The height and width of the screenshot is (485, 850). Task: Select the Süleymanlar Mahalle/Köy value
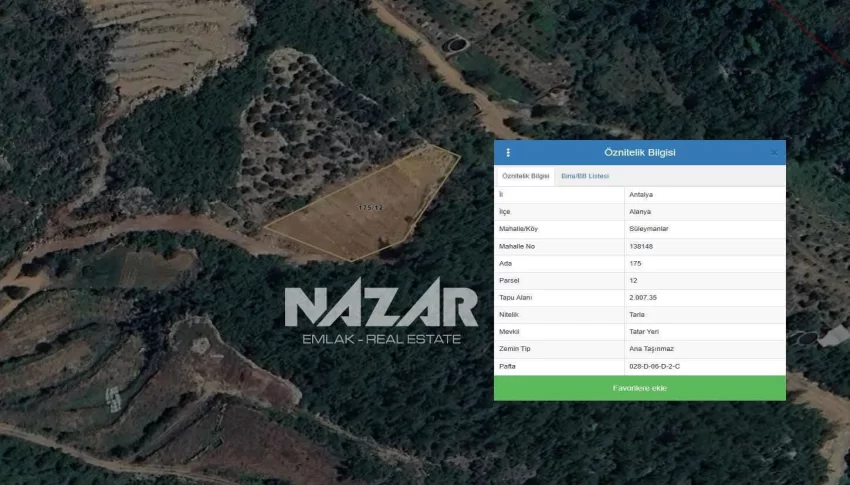click(648, 229)
